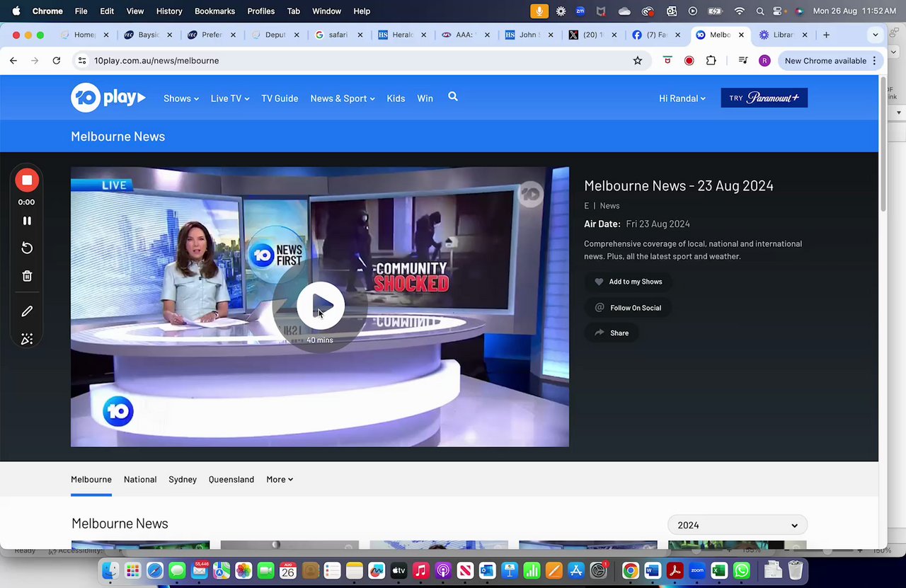Open the search magnifier icon in site header
Viewport: 906px width, 588px height.
click(453, 97)
